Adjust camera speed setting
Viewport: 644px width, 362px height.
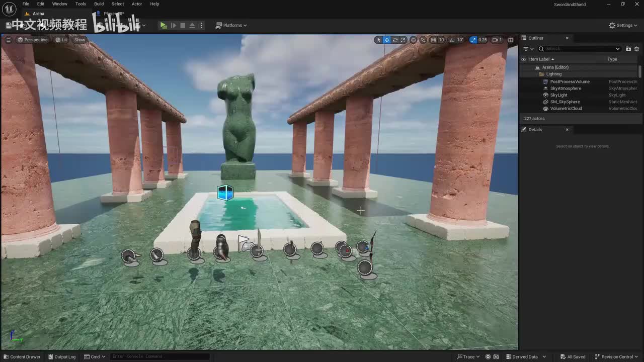(x=497, y=40)
